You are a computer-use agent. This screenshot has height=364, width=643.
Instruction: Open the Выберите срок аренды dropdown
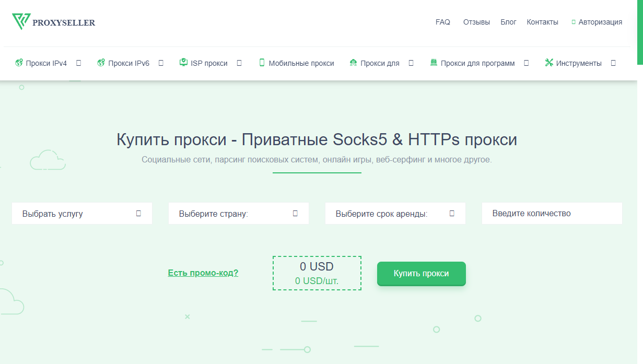coord(395,214)
